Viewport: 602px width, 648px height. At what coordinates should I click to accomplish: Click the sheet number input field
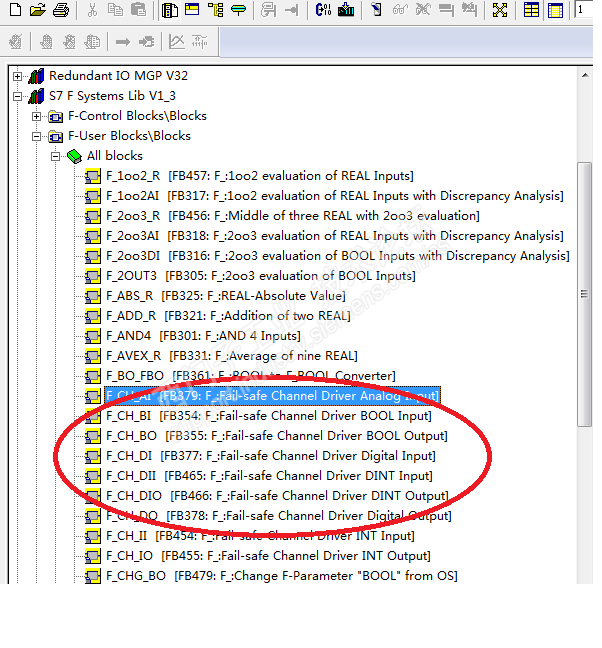tap(584, 9)
